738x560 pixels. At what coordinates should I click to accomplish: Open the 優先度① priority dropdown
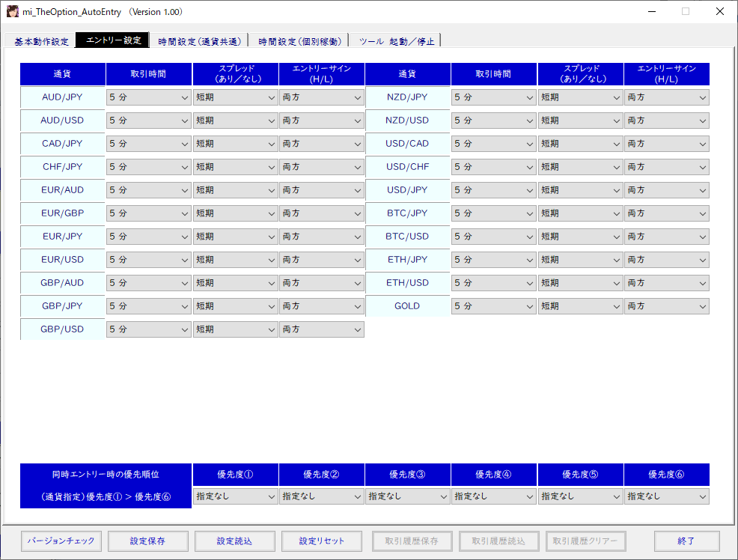(x=235, y=496)
